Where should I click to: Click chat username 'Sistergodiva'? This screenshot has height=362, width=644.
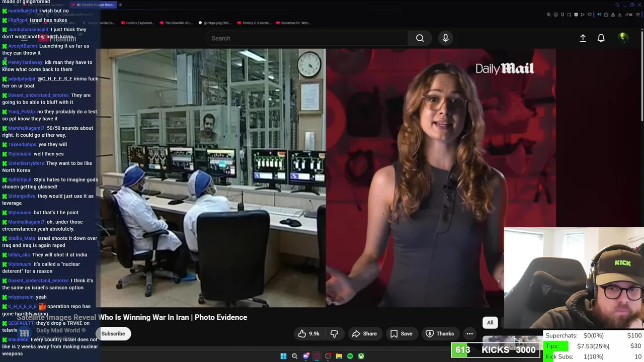click(22, 196)
